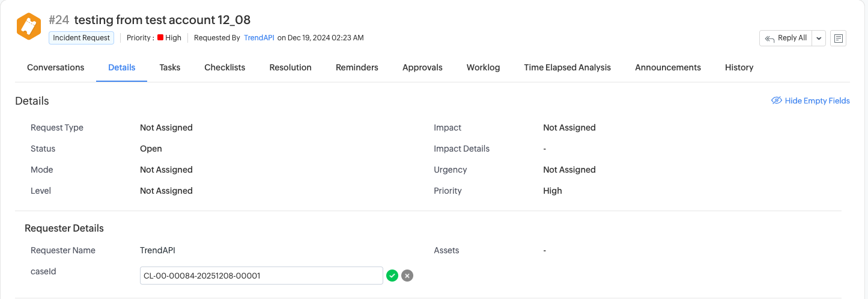View the Time Elapsed Analysis tab
Image resolution: width=868 pixels, height=299 pixels.
pos(567,67)
